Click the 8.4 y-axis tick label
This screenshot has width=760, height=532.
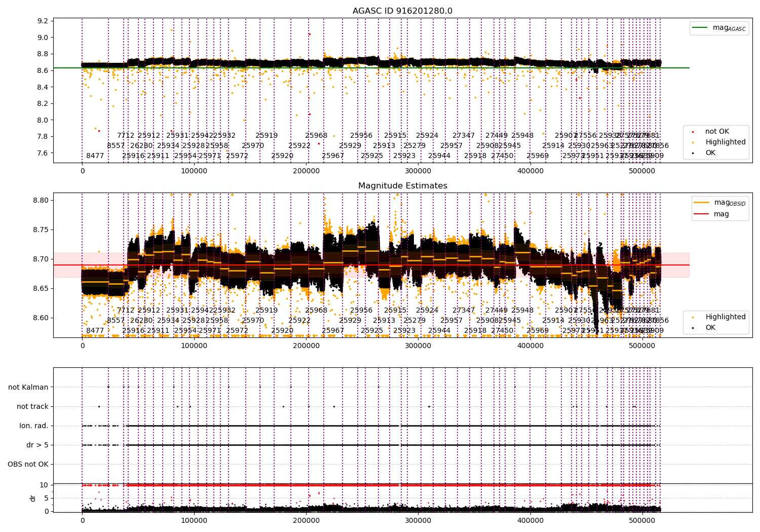pos(43,87)
